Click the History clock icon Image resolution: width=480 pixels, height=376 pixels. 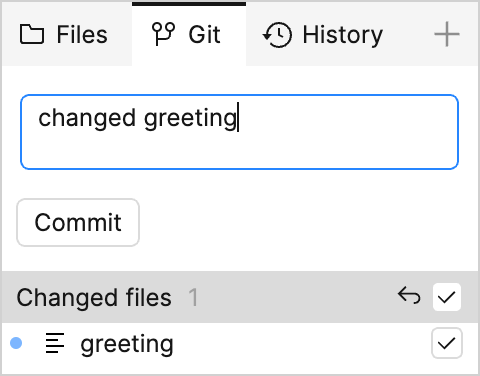277,35
